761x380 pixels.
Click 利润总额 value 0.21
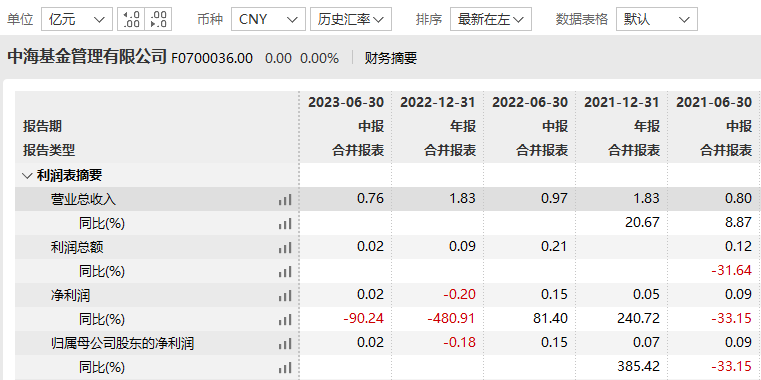click(x=554, y=247)
